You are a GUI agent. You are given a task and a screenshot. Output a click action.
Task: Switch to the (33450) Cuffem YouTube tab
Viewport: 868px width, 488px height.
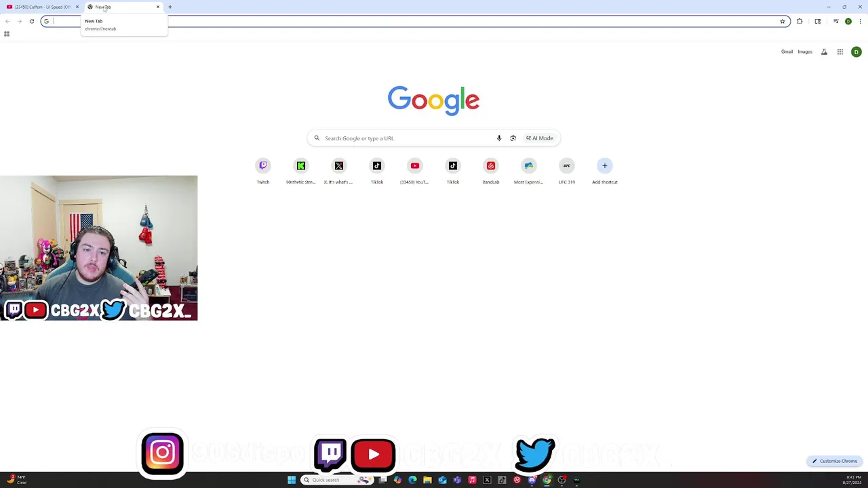pyautogui.click(x=41, y=7)
